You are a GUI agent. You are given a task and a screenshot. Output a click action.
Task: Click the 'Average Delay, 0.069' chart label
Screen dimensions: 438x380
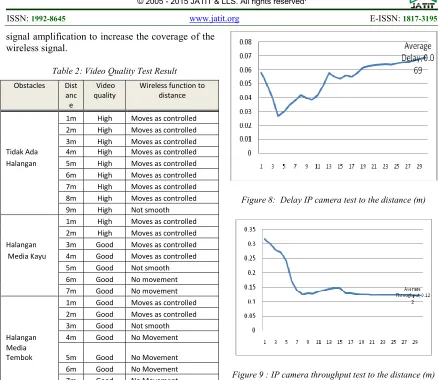point(418,58)
